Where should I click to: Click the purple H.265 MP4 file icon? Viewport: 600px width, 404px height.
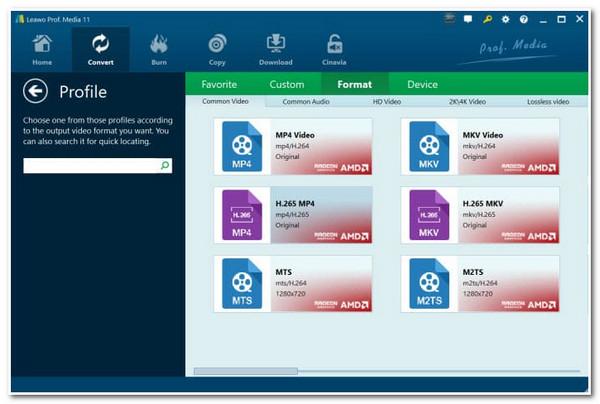point(242,215)
